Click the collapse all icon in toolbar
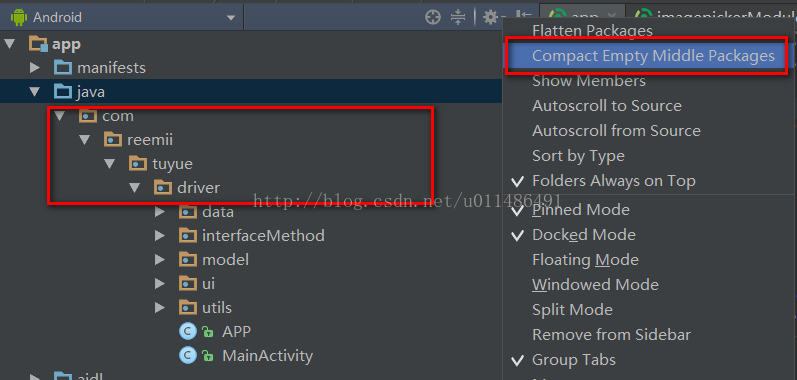 pyautogui.click(x=458, y=18)
